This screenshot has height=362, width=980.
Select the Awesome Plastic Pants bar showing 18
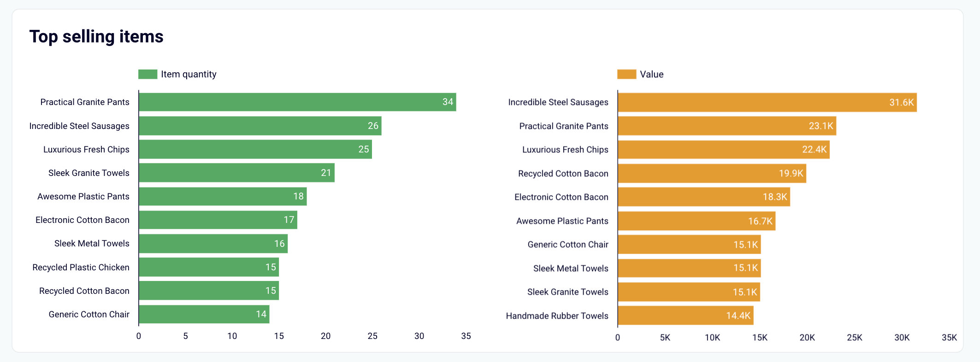tap(223, 196)
